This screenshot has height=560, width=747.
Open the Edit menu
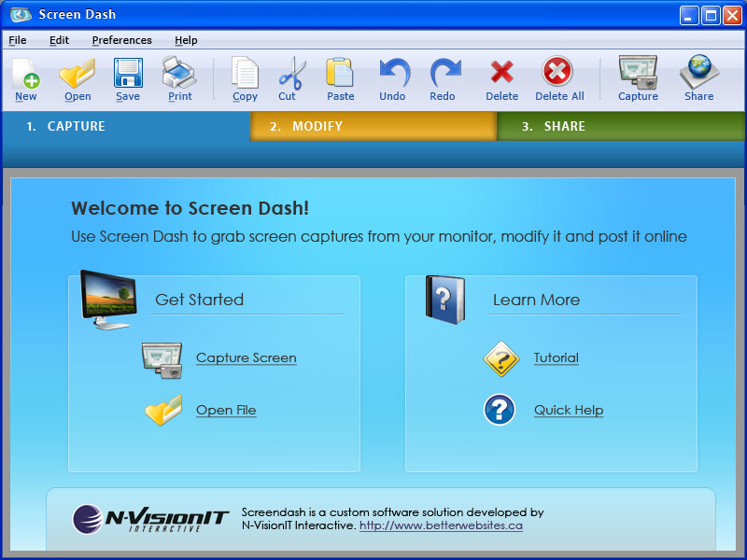tap(59, 40)
